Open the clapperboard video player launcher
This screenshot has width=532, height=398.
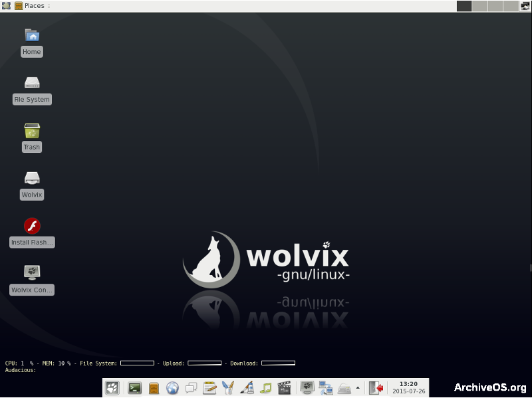pos(285,388)
